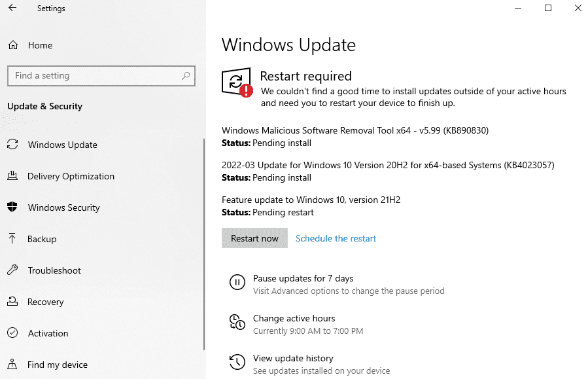The image size is (588, 379).
Task: Minimize the Settings window
Action: pyautogui.click(x=518, y=8)
